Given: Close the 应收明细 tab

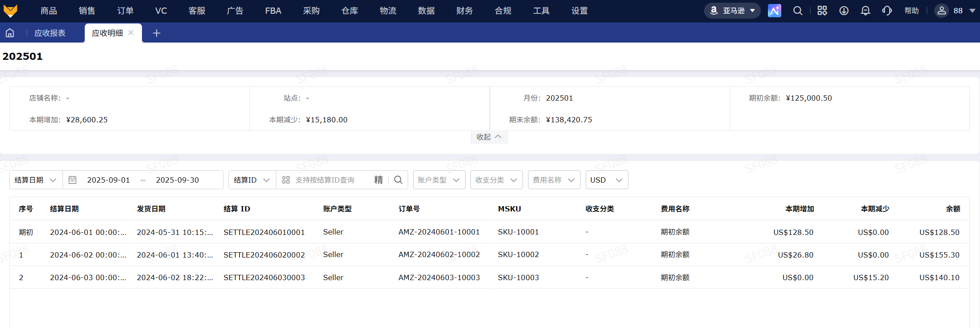Looking at the screenshot, I should (x=131, y=33).
